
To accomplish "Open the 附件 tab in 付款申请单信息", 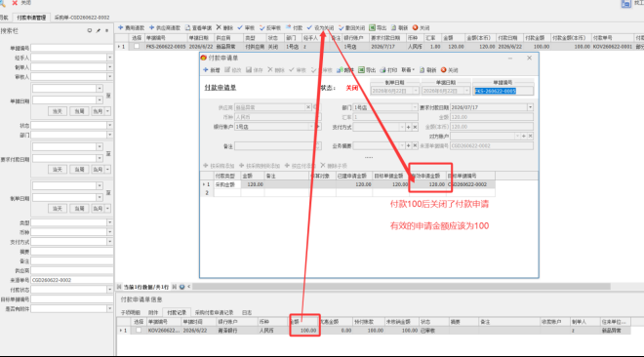I will point(153,313).
